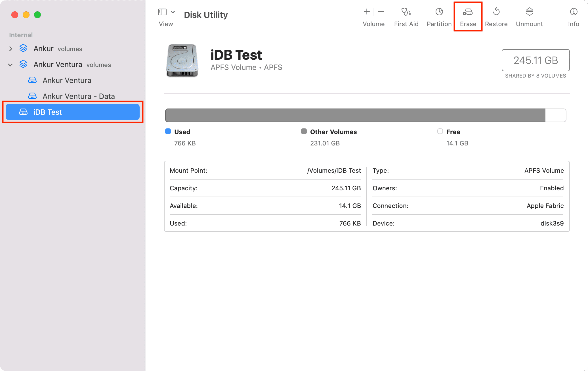Click the blue Used color swatch
Viewport: 588px width, 371px height.
tap(168, 131)
